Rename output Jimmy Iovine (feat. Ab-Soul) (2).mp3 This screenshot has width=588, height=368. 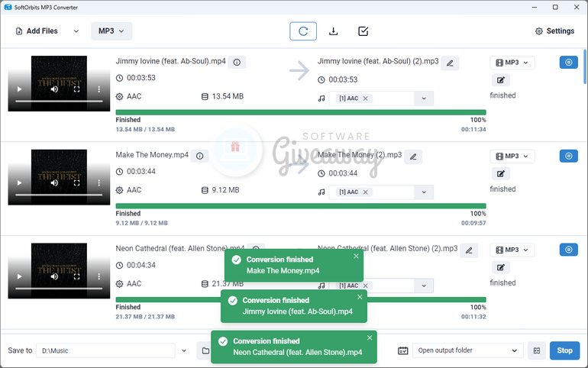pyautogui.click(x=450, y=63)
